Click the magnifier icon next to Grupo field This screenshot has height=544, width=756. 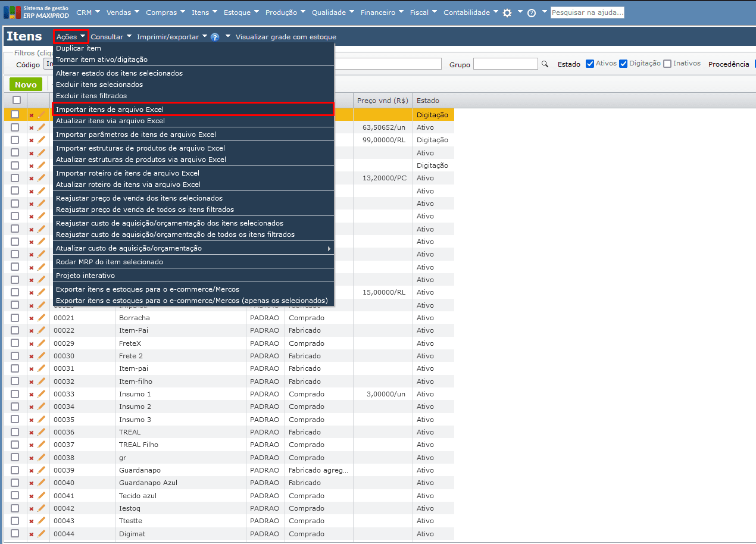pos(545,64)
